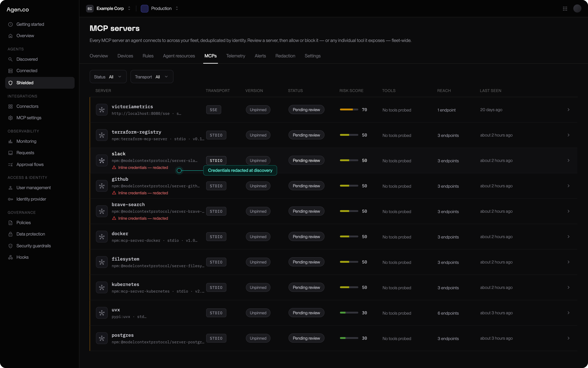Click the kubernetes server icon
This screenshot has height=368, width=588.
(x=102, y=287)
